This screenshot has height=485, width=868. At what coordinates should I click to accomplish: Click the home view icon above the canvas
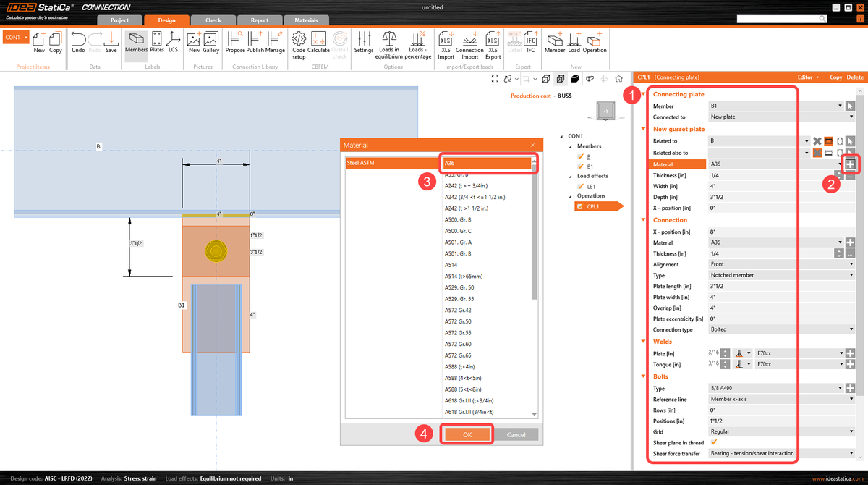point(620,78)
